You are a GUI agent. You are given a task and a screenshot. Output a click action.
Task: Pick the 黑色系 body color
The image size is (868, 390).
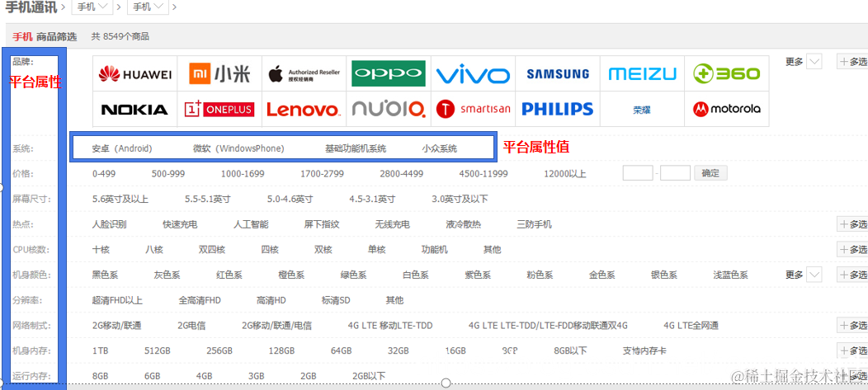point(105,275)
